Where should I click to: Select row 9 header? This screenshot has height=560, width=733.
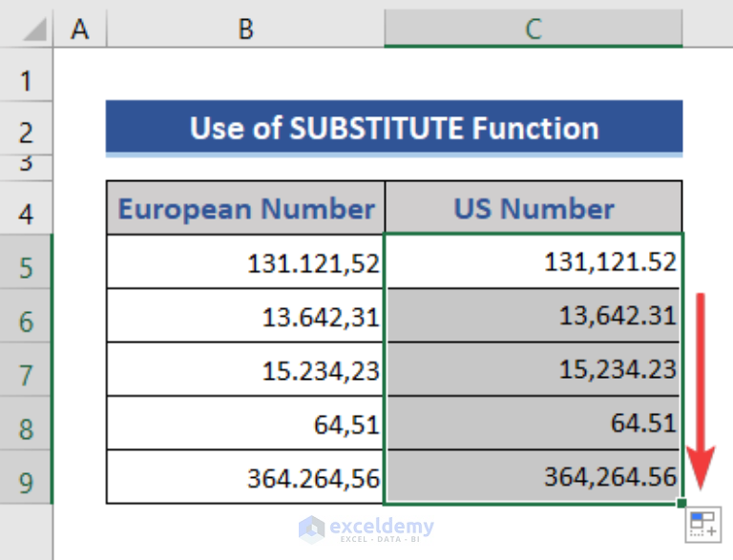(26, 477)
